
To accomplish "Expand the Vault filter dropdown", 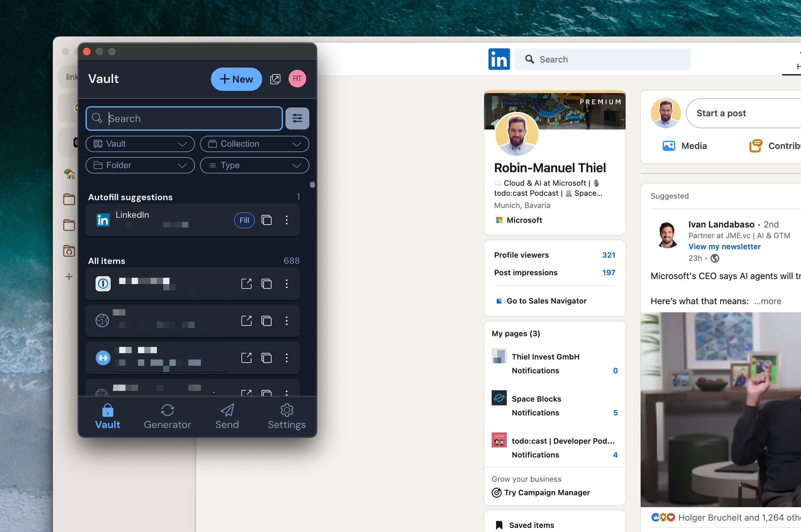I will coord(140,144).
